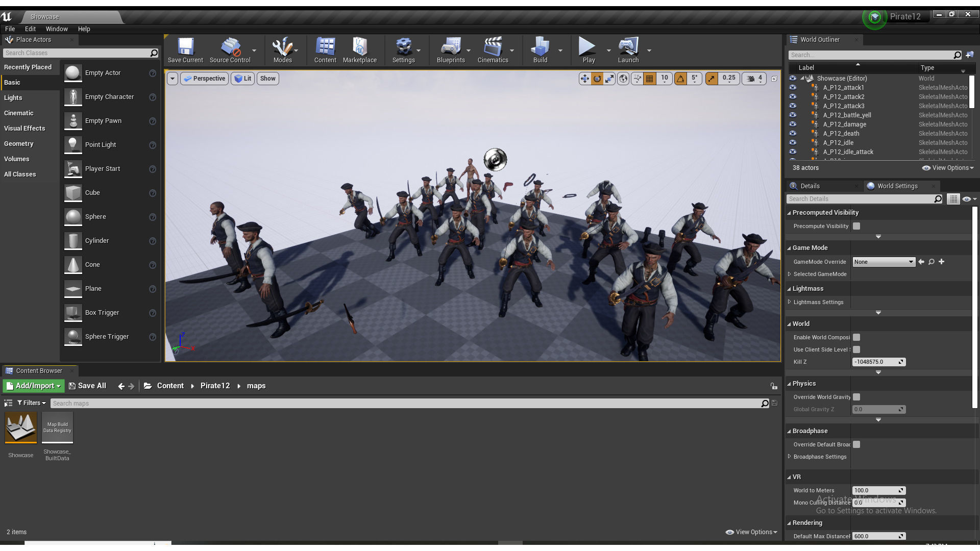The height and width of the screenshot is (551, 980).
Task: Click the Build lighting icon
Action: click(540, 49)
